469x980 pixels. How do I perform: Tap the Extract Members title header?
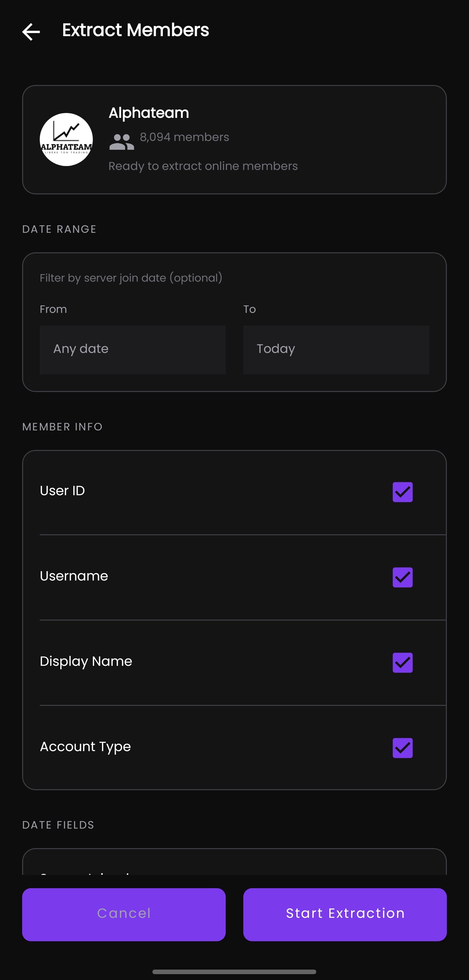[x=135, y=30]
